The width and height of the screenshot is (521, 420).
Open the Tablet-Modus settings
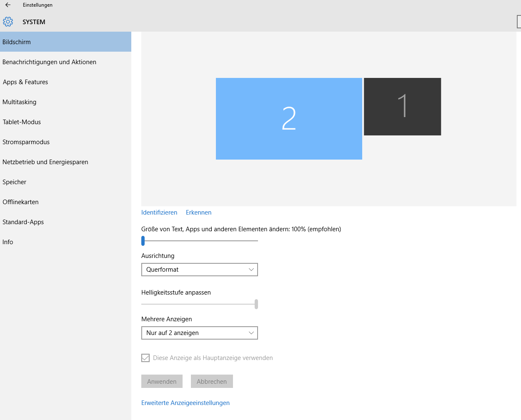coord(65,122)
